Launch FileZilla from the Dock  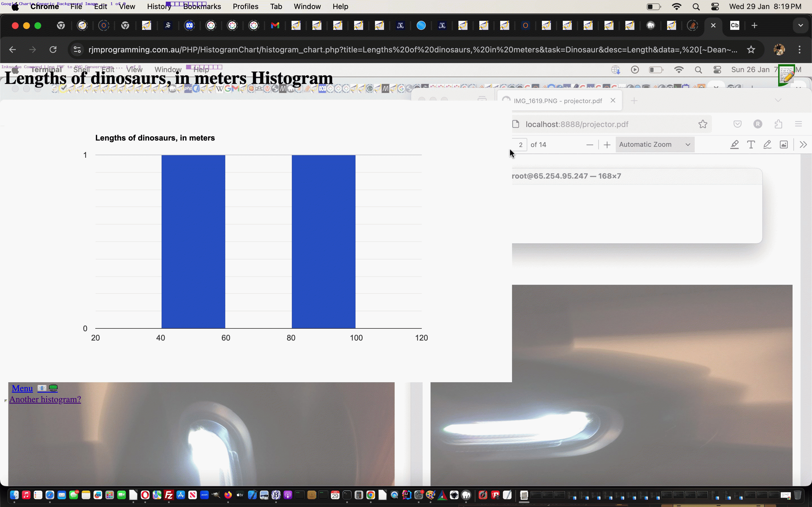point(169,495)
